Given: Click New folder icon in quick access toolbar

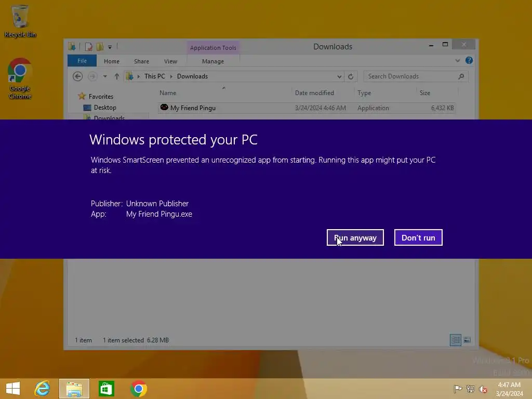Looking at the screenshot, I should 100,47.
